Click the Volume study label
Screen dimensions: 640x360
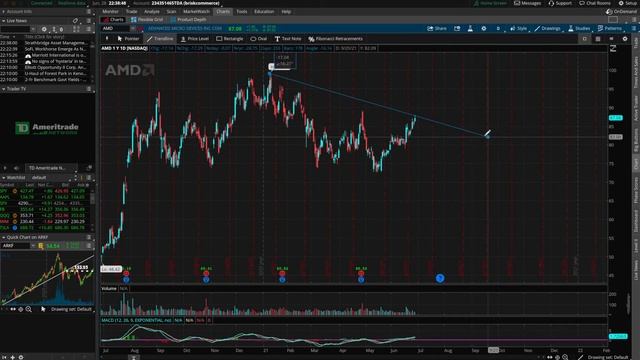pyautogui.click(x=109, y=289)
